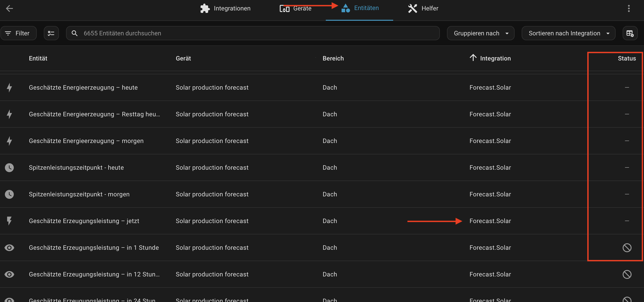Image resolution: width=644 pixels, height=302 pixels.
Task: Open the three-dot overflow menu
Action: pyautogui.click(x=629, y=8)
